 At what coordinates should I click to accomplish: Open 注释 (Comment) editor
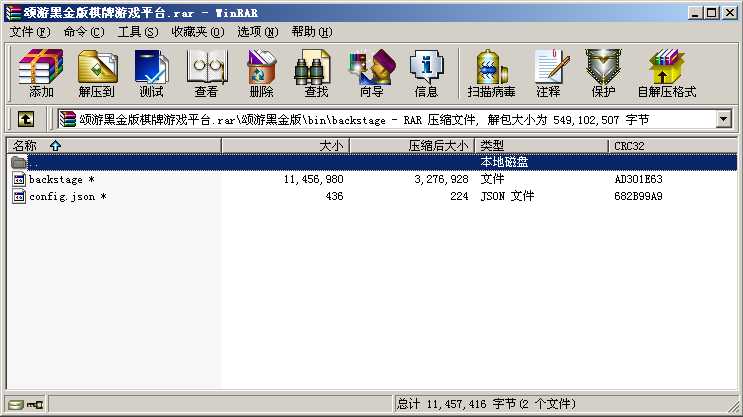[548, 73]
